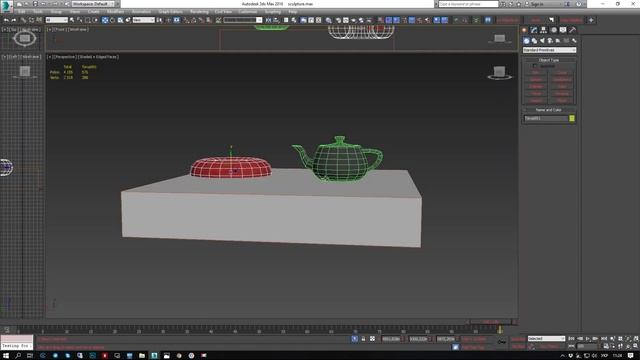This screenshot has width=640, height=360.
Task: Toggle Key Mode in playback controls
Action: 571,346
